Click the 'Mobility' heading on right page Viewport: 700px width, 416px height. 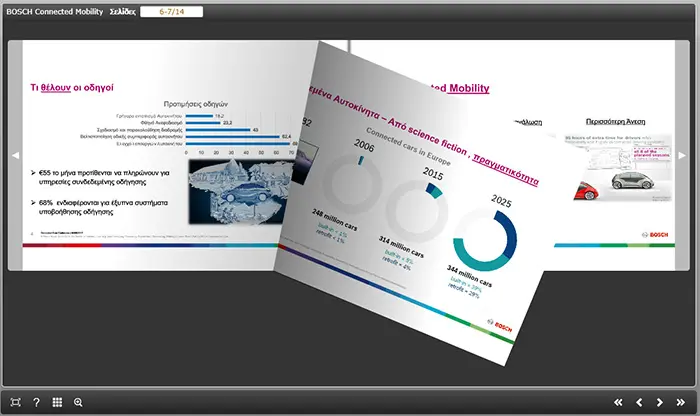(469, 88)
